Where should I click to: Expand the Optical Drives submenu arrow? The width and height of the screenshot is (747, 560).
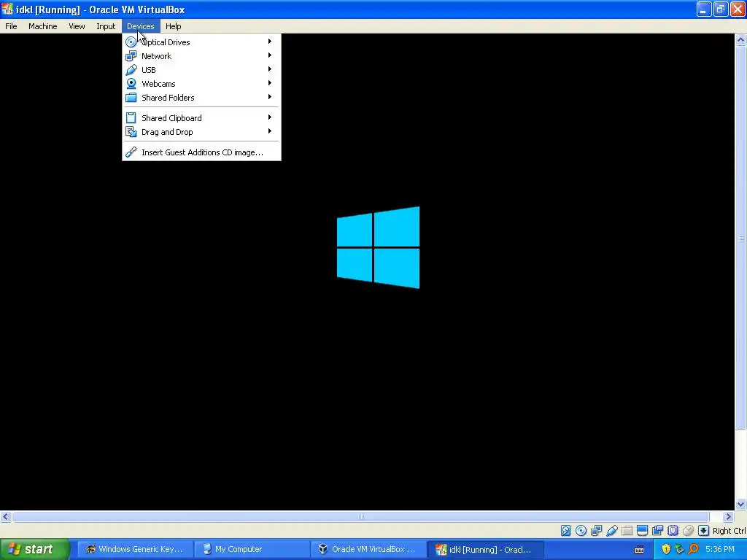[x=270, y=42]
